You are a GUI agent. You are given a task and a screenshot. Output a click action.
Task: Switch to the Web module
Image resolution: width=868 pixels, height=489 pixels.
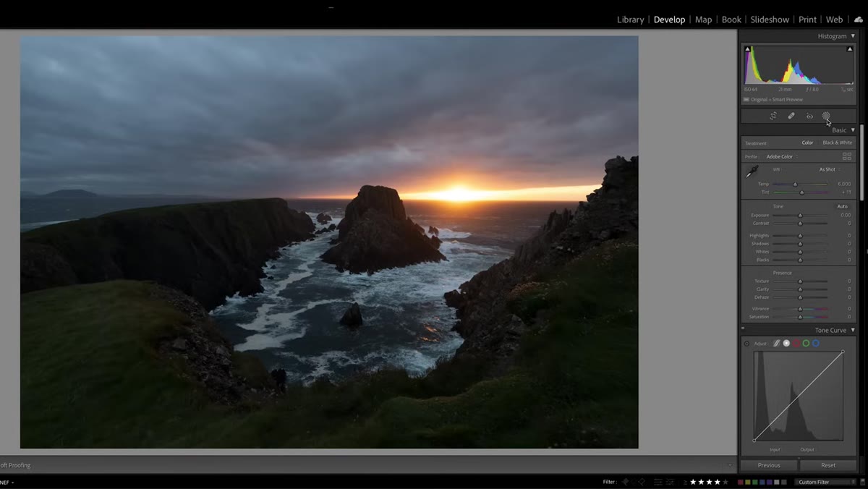point(834,20)
